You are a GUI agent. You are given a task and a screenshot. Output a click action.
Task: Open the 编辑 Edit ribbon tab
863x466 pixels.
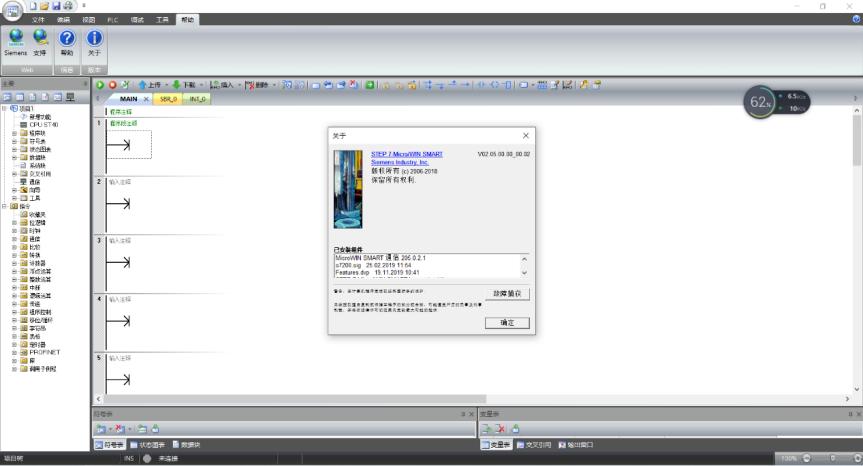63,20
